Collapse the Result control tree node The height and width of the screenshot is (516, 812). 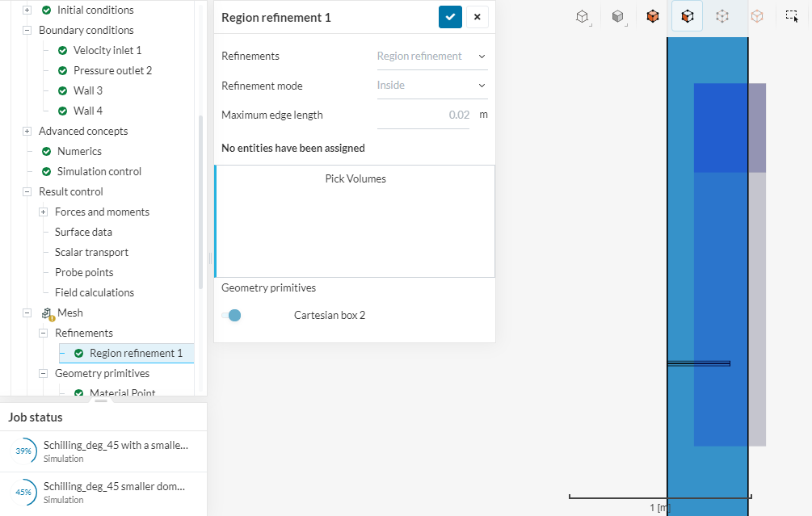click(27, 191)
